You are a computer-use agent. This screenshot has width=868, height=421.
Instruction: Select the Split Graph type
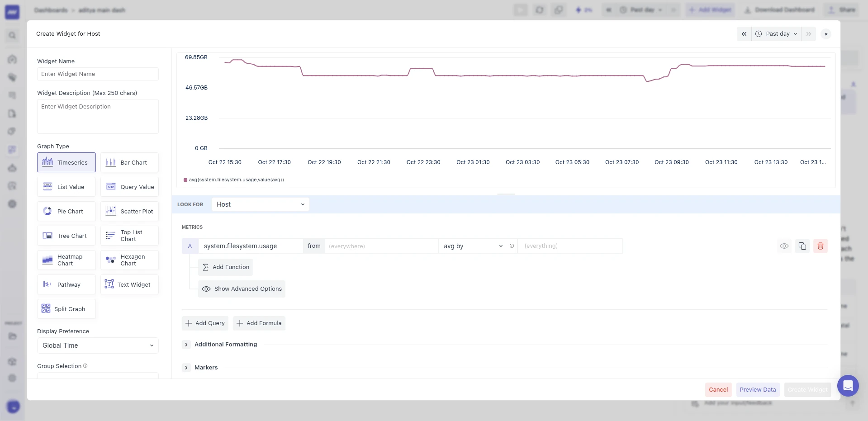(66, 309)
